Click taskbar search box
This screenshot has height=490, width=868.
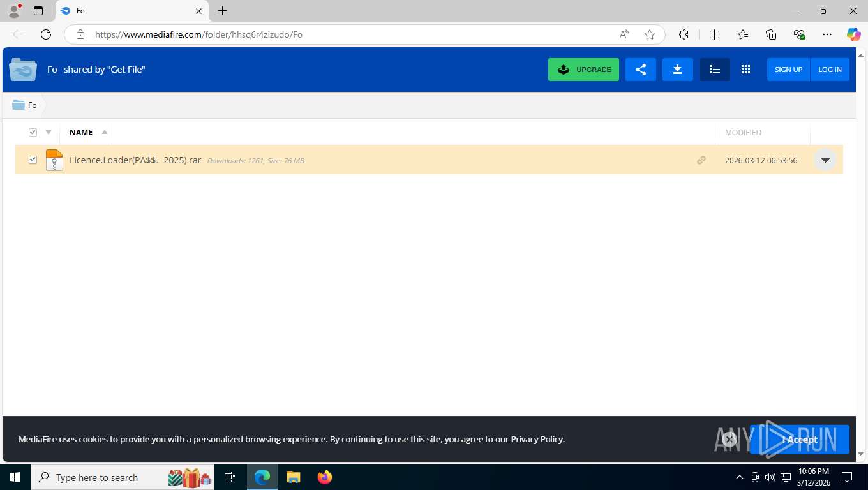[123, 477]
